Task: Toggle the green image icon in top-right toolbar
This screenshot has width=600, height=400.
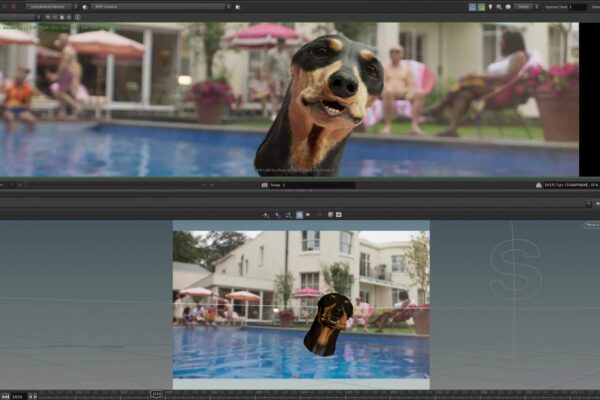Action: coord(481,7)
